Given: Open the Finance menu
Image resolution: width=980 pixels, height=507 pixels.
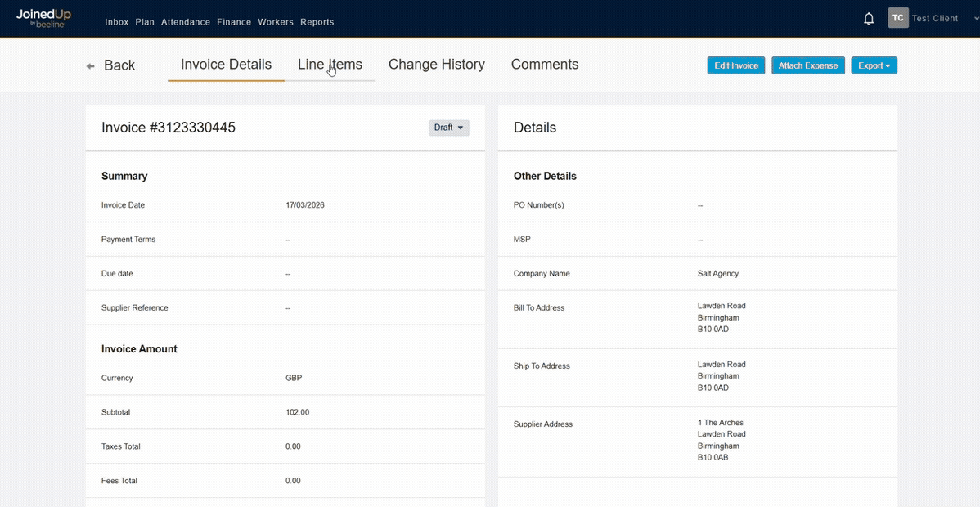Looking at the screenshot, I should pos(234,22).
